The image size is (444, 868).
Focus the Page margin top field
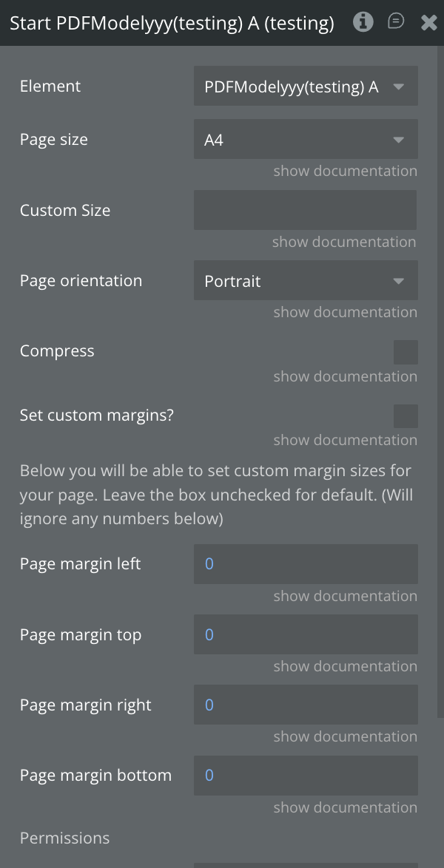[x=306, y=635]
